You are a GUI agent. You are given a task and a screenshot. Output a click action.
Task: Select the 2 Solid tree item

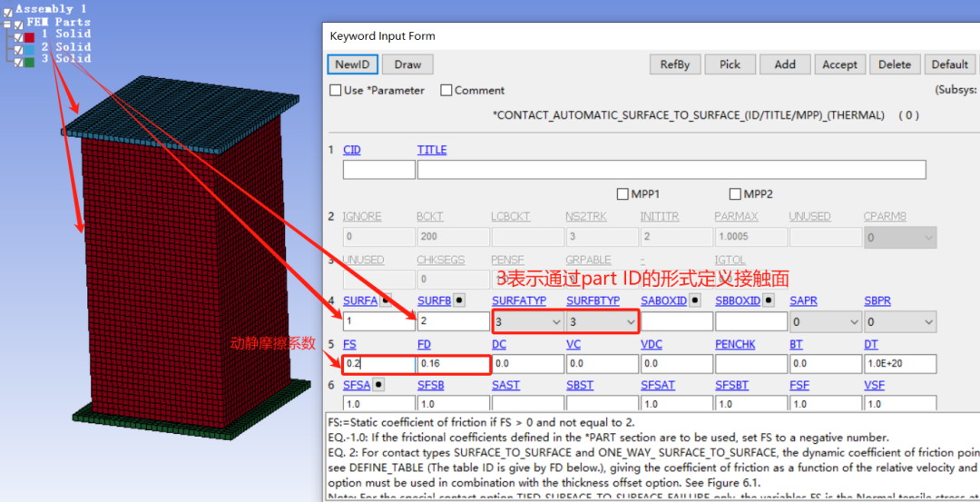tap(66, 47)
